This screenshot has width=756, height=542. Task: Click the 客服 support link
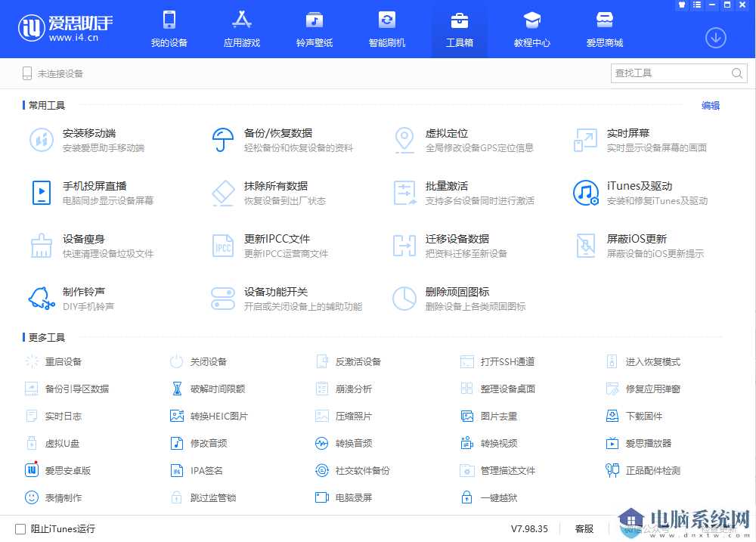coord(584,529)
